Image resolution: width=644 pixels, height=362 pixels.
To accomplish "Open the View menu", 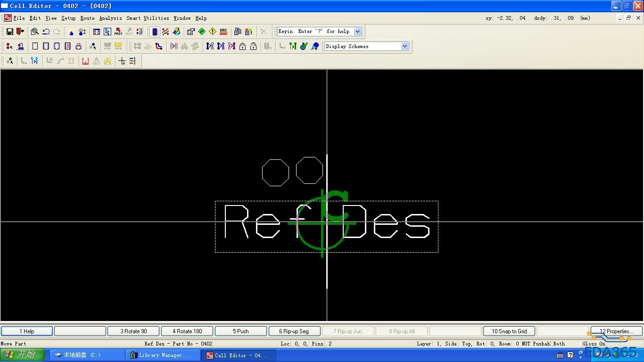I will [51, 18].
